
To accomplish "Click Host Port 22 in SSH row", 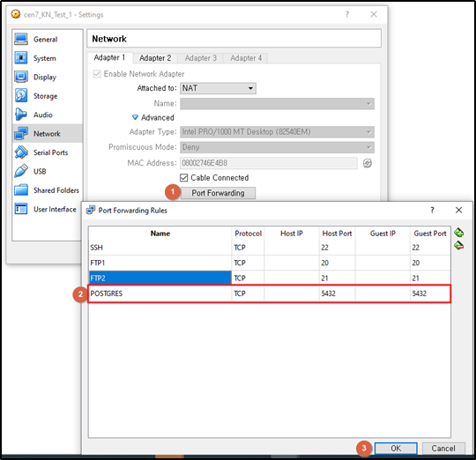I will click(337, 248).
